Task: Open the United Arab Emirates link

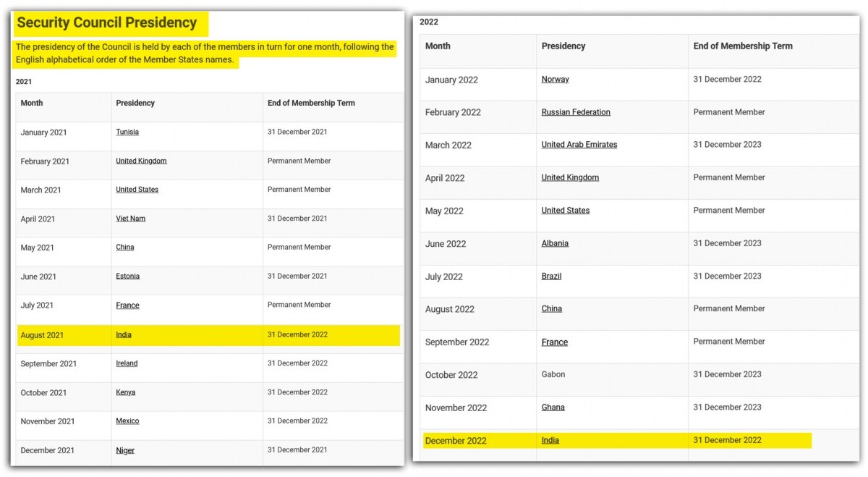Action: click(x=579, y=145)
